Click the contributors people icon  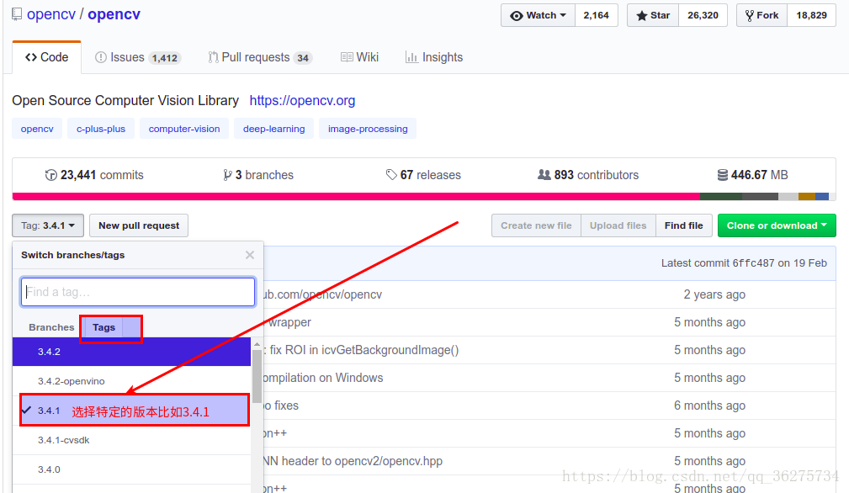coord(544,175)
